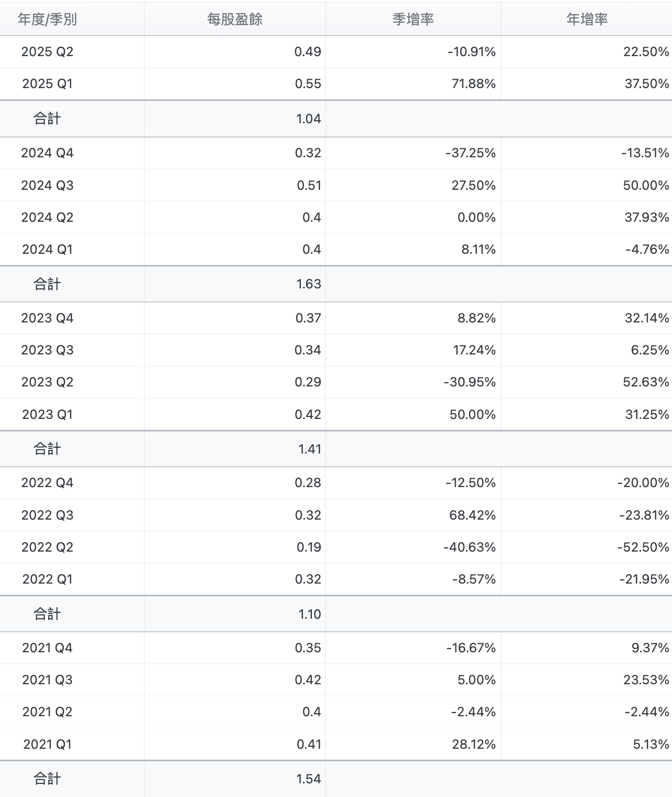672x797 pixels.
Task: Select the 2021 Q3 row label
Action: point(47,680)
